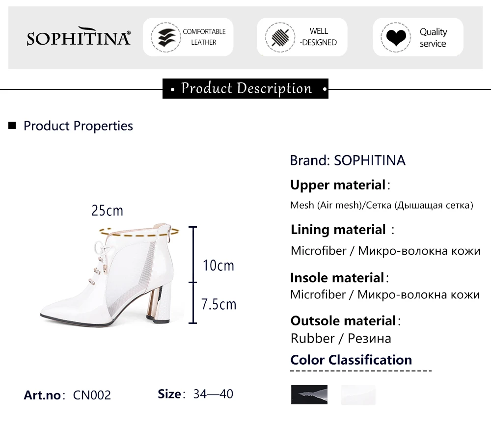491x448 pixels.
Task: Click the COMFORTABLE LEATHER badge text
Action: [204, 37]
